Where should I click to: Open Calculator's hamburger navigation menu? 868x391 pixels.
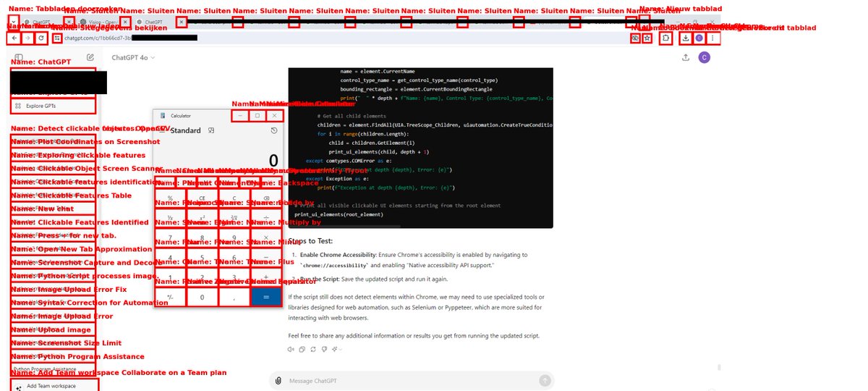(x=163, y=130)
